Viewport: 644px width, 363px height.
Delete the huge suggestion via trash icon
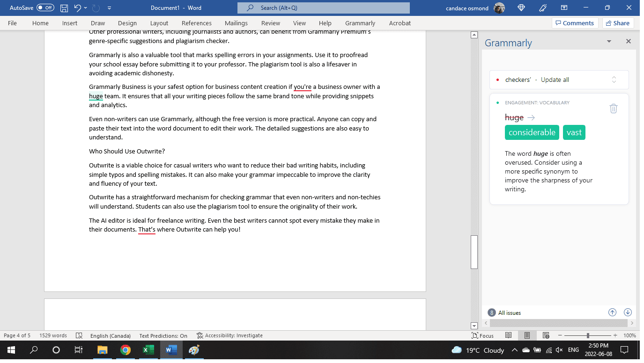614,108
